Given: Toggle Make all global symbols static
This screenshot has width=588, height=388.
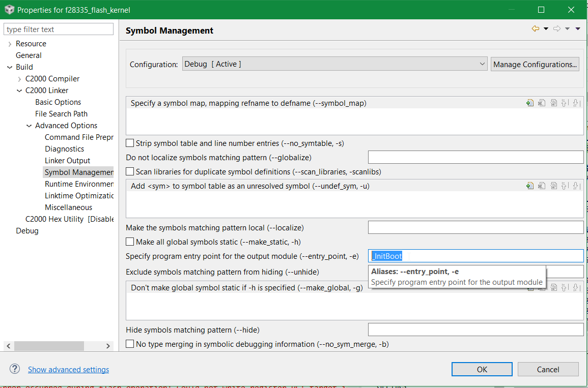Looking at the screenshot, I should [x=130, y=242].
